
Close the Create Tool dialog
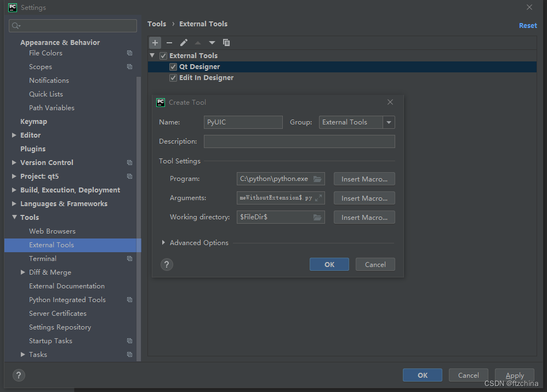(390, 102)
